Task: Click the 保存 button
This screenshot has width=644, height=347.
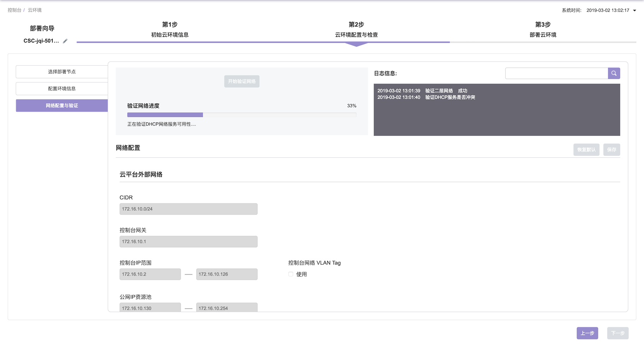Action: pos(611,150)
